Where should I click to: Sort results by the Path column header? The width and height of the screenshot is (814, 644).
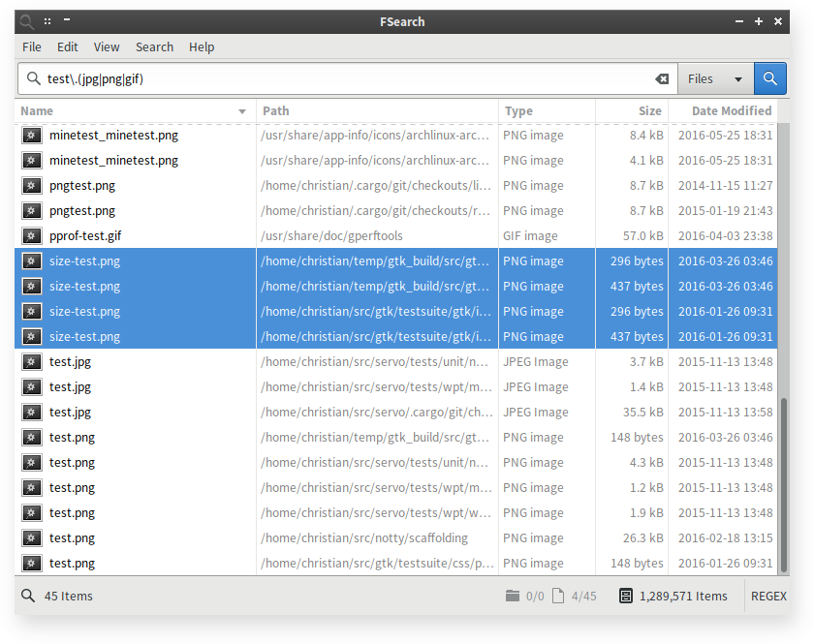(377, 111)
